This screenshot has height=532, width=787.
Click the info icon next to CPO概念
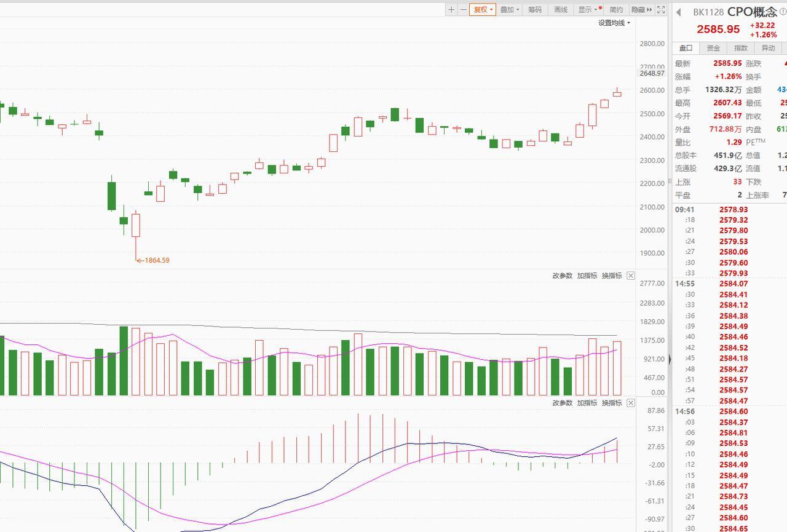pyautogui.click(x=783, y=12)
